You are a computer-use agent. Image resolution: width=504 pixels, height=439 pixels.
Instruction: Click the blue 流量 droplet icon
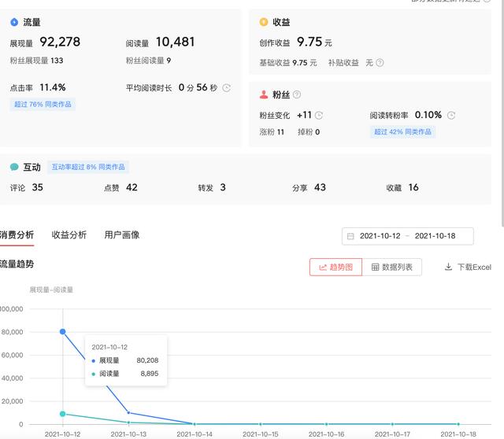pos(14,22)
